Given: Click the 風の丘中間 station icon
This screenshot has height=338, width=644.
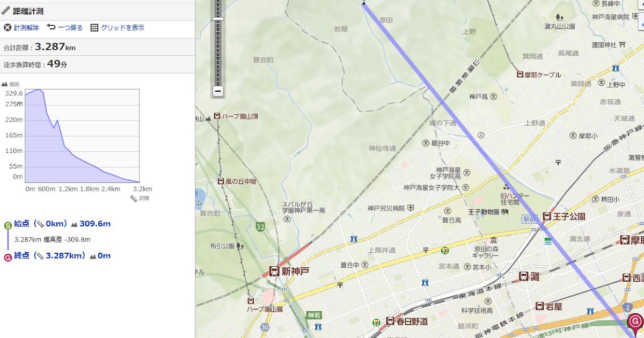Looking at the screenshot, I should pos(221,181).
